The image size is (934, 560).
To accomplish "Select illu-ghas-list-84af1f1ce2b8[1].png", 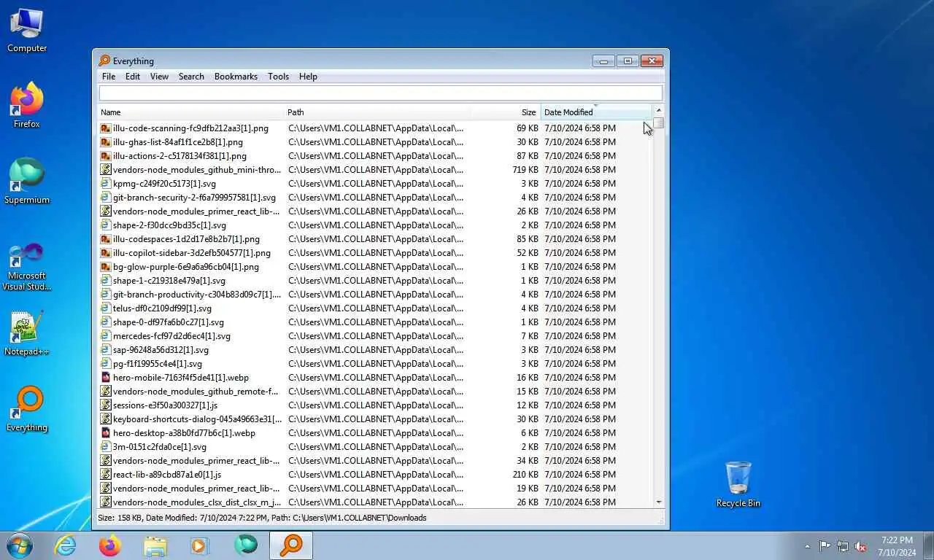I will tap(178, 142).
